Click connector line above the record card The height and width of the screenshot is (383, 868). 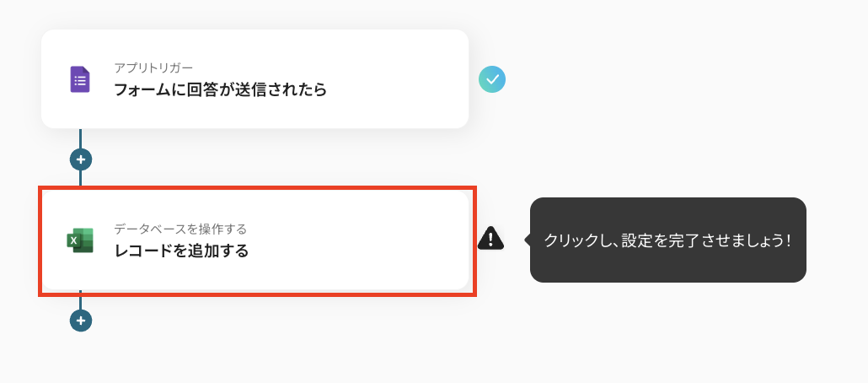point(81,178)
